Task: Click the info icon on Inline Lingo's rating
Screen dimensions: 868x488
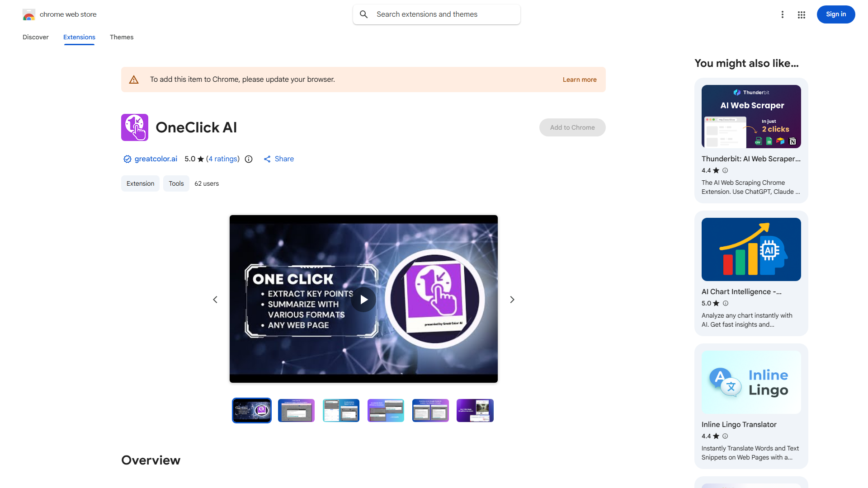Action: click(x=725, y=436)
